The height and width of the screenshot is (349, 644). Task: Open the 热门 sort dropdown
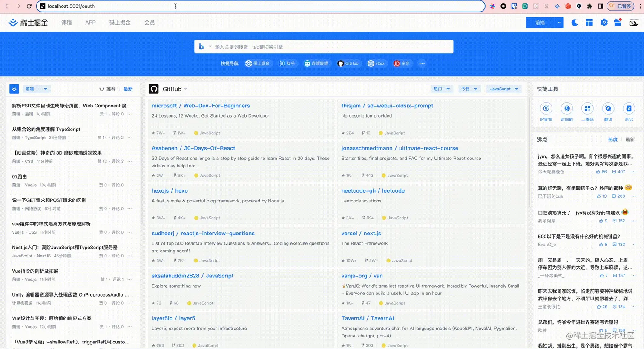coord(441,89)
